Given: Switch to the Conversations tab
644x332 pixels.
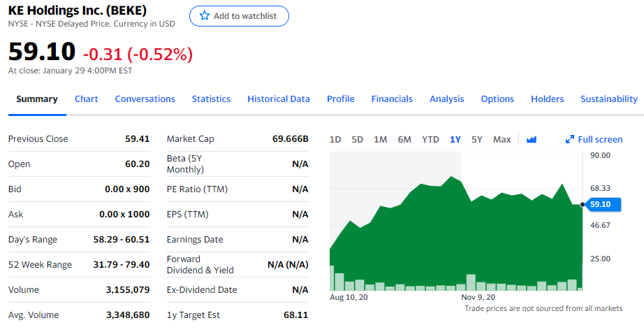Looking at the screenshot, I should coord(145,99).
